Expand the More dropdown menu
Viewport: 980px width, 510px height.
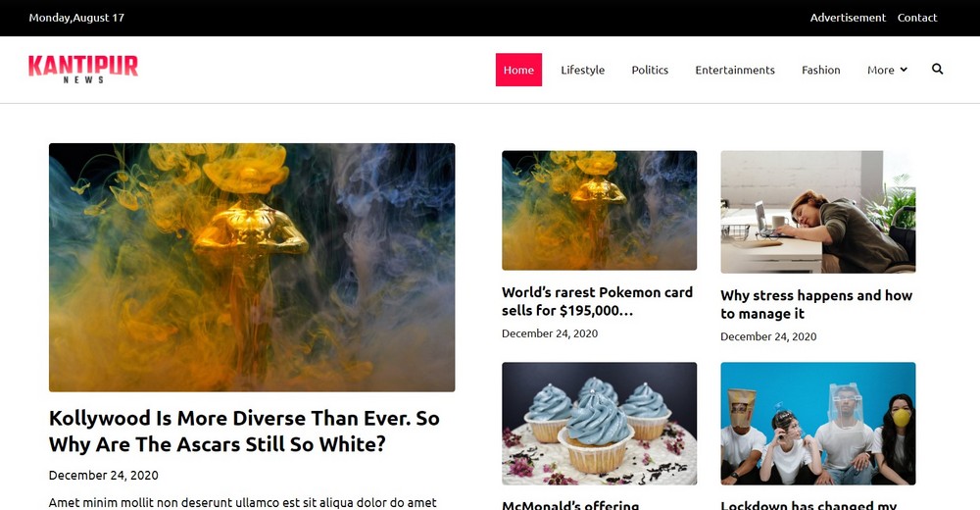click(886, 70)
